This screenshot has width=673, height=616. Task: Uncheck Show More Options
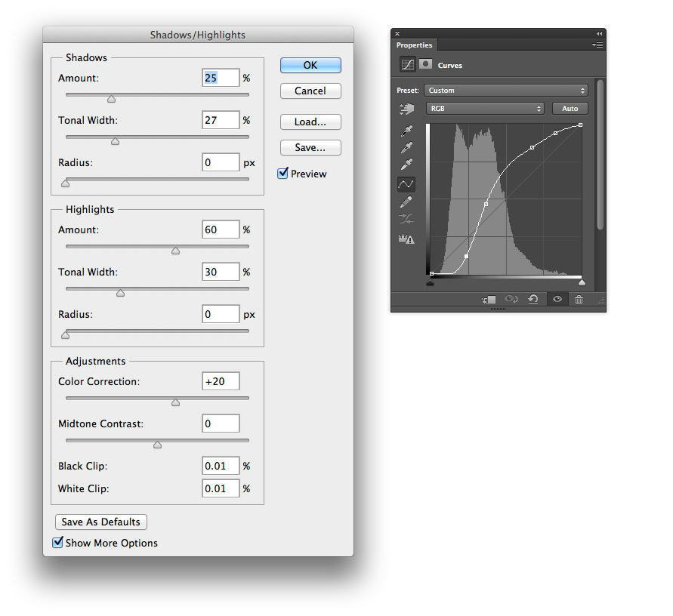tap(57, 542)
